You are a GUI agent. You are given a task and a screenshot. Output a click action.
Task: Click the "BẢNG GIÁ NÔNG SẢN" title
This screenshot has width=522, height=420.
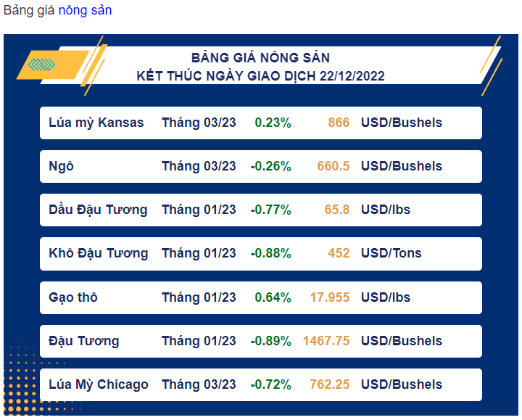[260, 57]
